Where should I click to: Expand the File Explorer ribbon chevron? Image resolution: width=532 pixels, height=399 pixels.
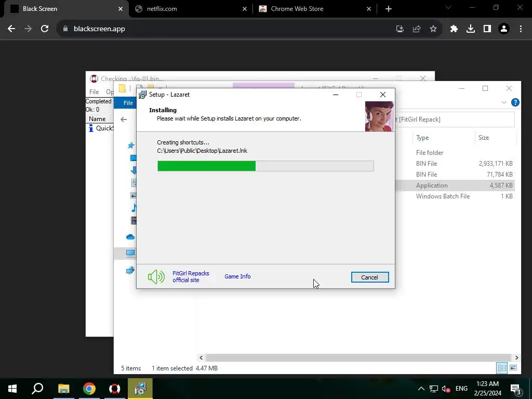504,102
